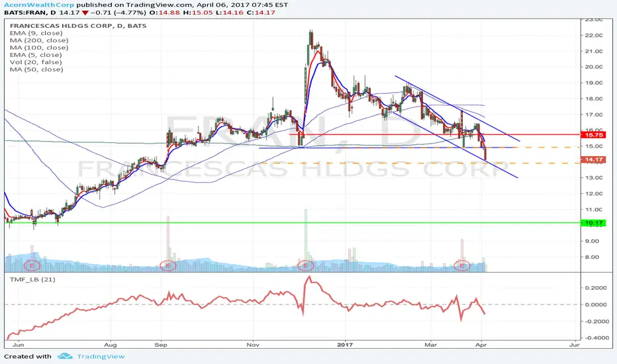The width and height of the screenshot is (617, 364).
Task: Click the 0.0000 oscillator axis label
Action: point(595,304)
